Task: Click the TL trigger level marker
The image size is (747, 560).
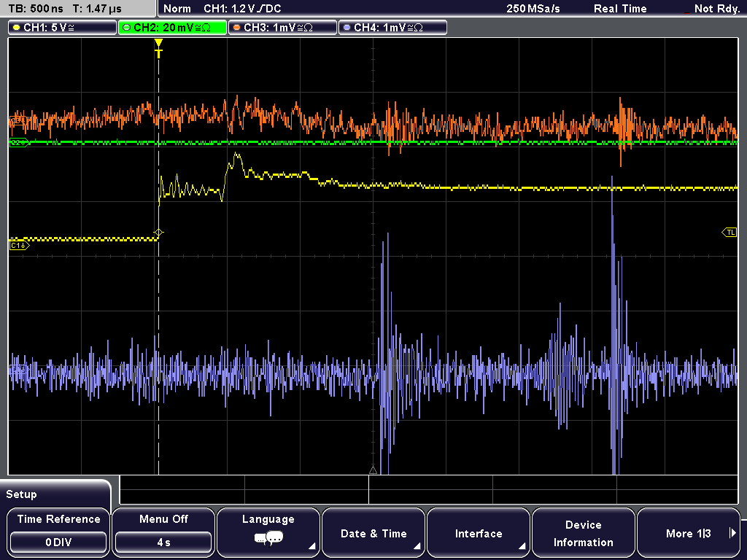Action: click(729, 233)
